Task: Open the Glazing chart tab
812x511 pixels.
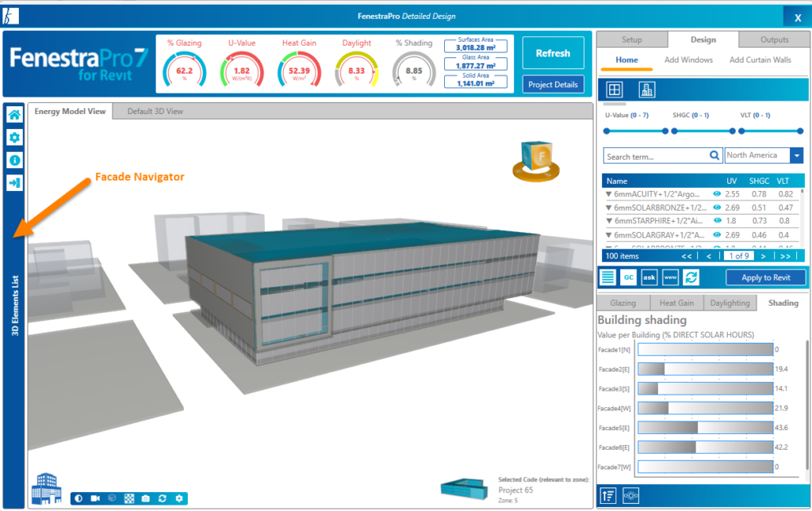Action: click(622, 303)
